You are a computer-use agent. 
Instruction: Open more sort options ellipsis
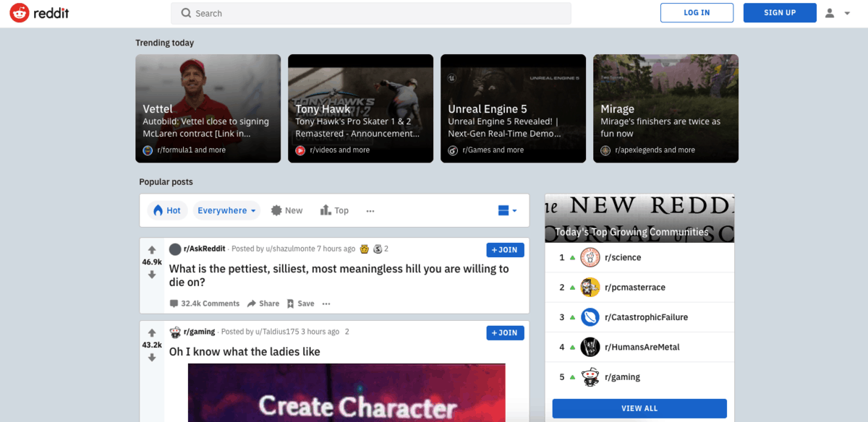point(370,211)
